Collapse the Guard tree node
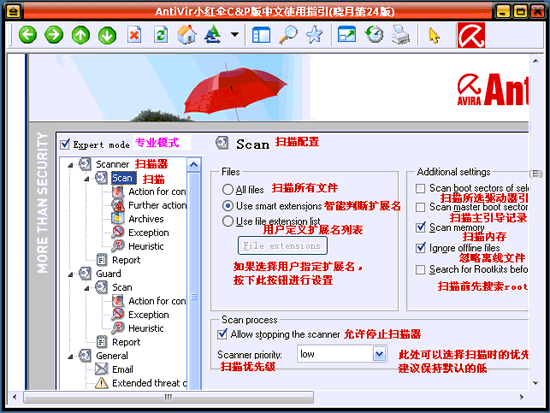Image resolution: width=550 pixels, height=413 pixels. (x=71, y=274)
